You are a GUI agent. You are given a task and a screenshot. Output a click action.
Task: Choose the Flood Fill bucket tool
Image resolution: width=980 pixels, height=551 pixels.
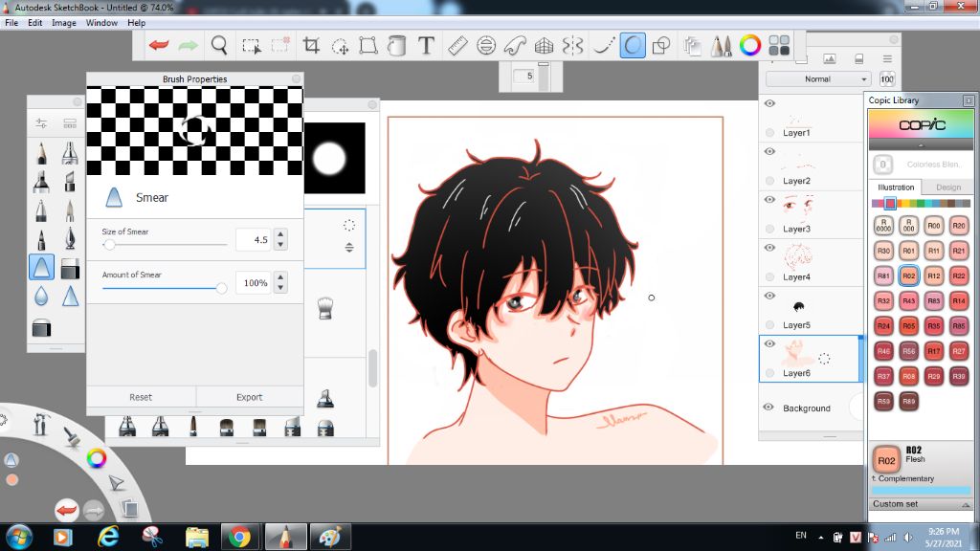pyautogui.click(x=396, y=45)
